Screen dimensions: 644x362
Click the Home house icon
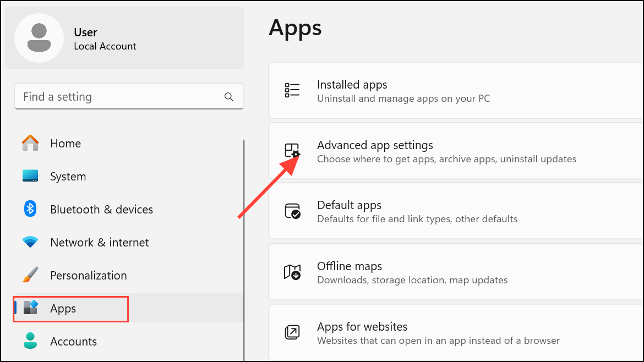30,143
